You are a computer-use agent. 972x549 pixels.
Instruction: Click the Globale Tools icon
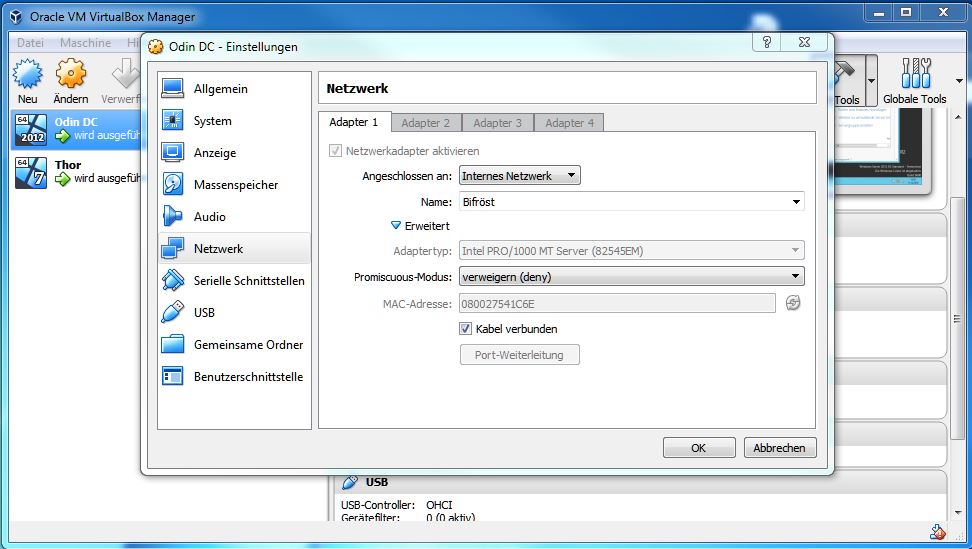point(916,73)
